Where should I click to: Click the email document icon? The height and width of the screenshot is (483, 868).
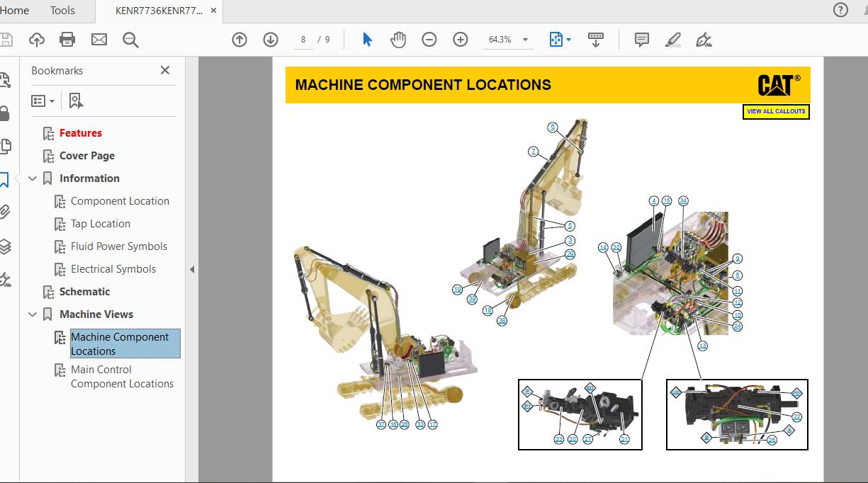[x=98, y=40]
